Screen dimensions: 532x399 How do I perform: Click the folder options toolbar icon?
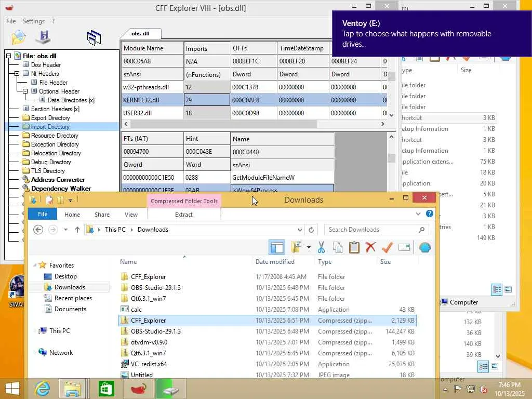[x=296, y=247]
